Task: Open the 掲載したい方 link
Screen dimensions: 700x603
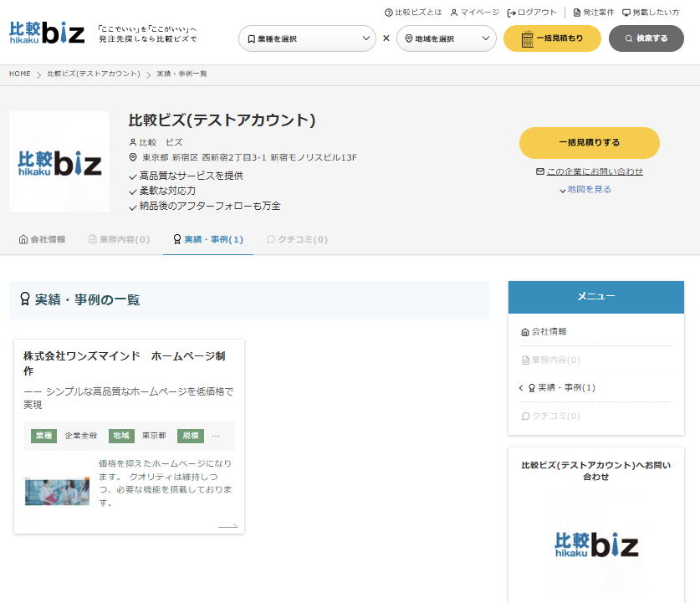Action: (651, 13)
